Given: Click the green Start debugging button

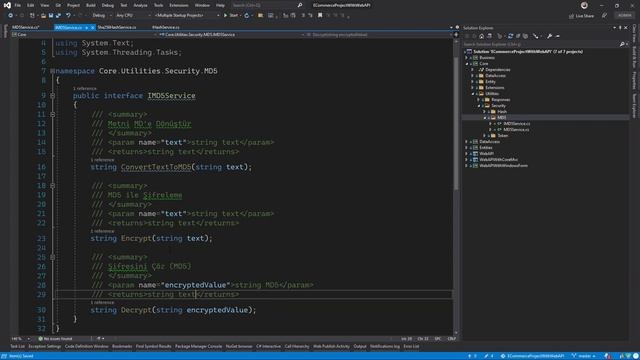Looking at the screenshot, I should pyautogui.click(x=231, y=16).
